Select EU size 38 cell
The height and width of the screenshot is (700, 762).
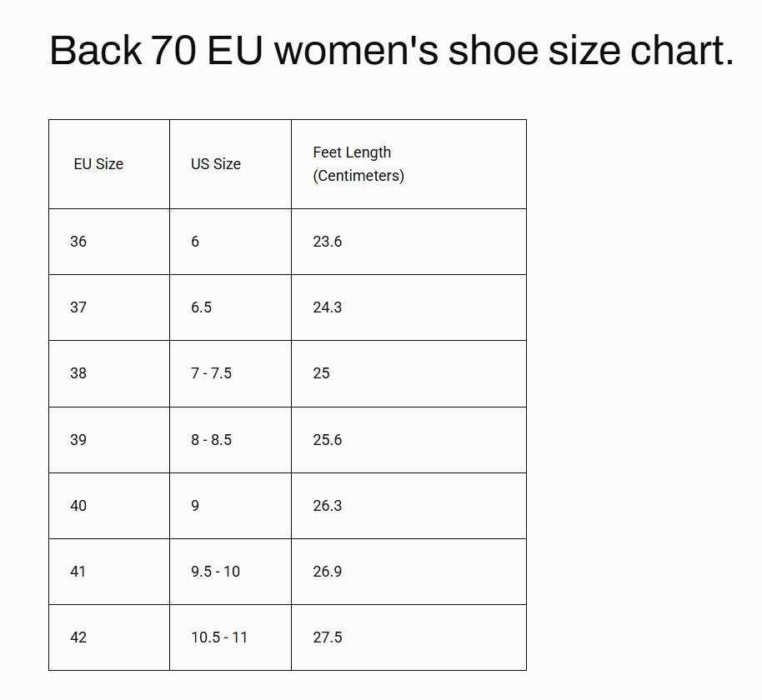(78, 373)
